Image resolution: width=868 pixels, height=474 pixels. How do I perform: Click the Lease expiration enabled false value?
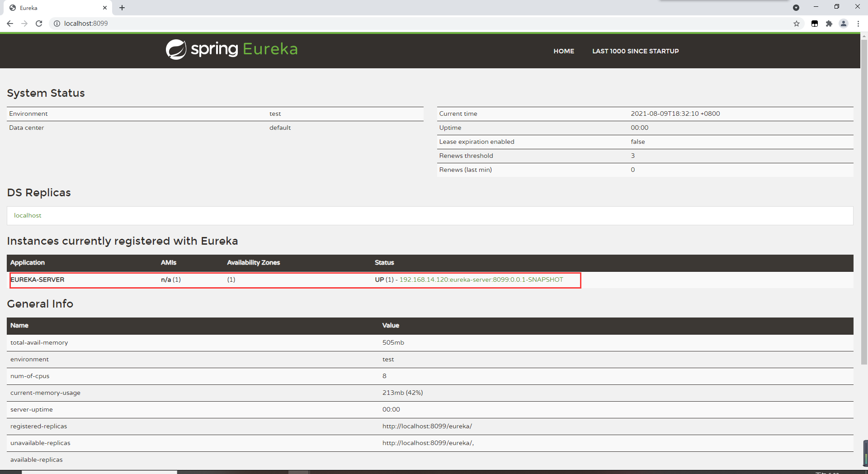(638, 142)
